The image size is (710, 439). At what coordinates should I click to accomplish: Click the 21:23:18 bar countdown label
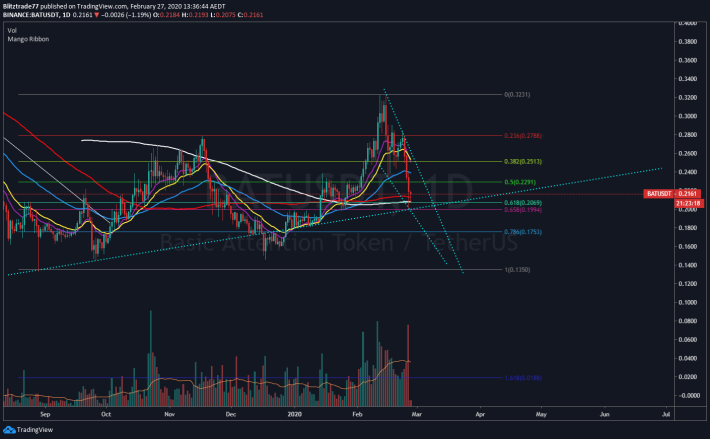[x=688, y=203]
